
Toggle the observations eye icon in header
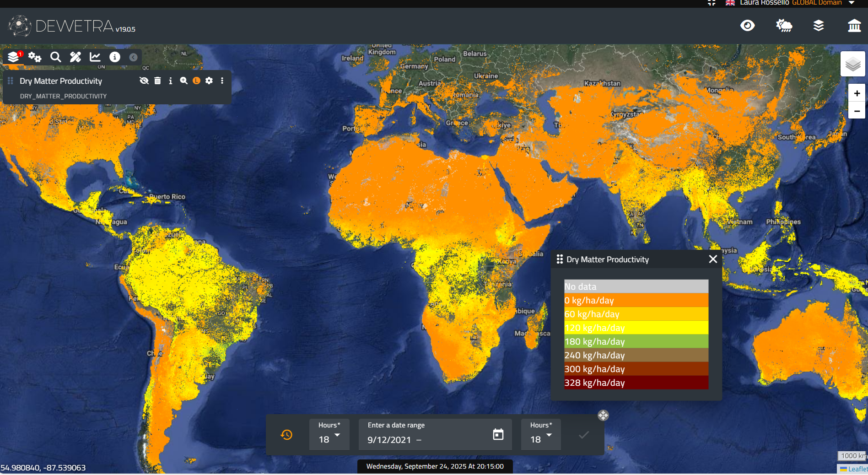tap(747, 26)
